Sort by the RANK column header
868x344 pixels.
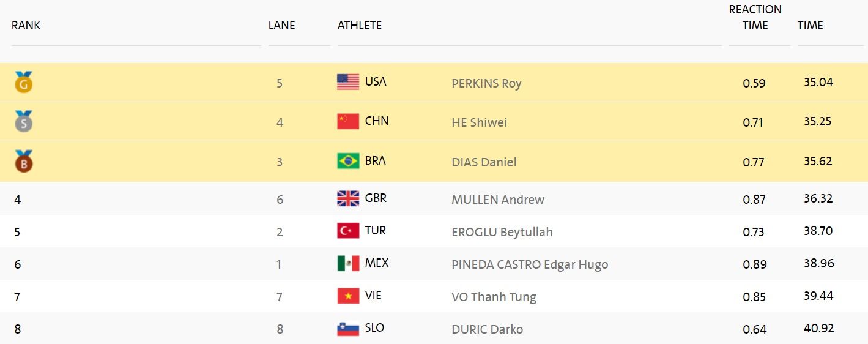pos(26,26)
